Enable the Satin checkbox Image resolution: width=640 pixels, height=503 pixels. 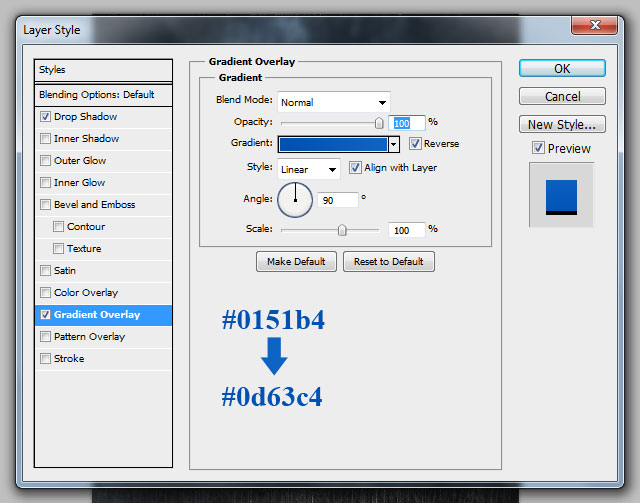(x=45, y=271)
